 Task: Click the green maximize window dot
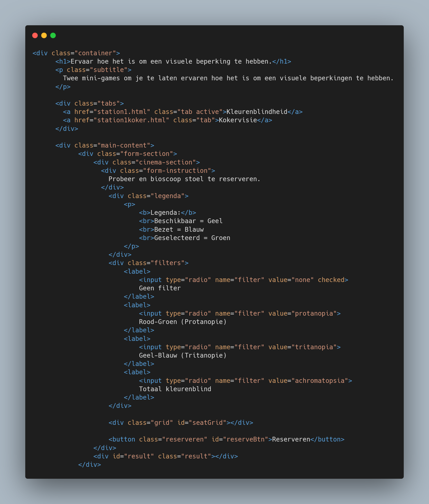click(53, 35)
